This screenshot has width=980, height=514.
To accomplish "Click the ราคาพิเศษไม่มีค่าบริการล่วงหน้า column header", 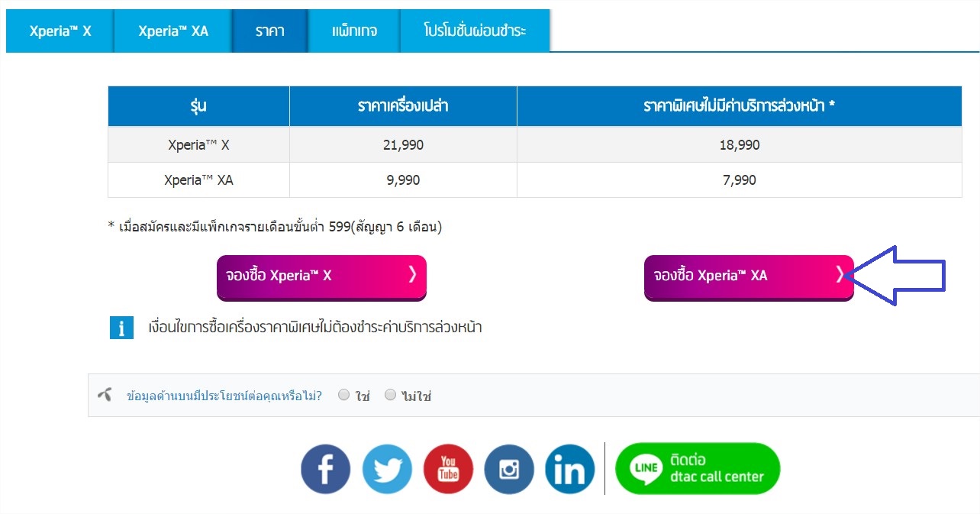I will click(x=739, y=106).
